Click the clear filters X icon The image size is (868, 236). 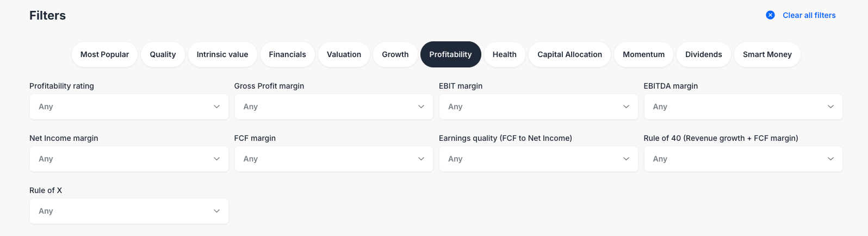click(x=770, y=15)
